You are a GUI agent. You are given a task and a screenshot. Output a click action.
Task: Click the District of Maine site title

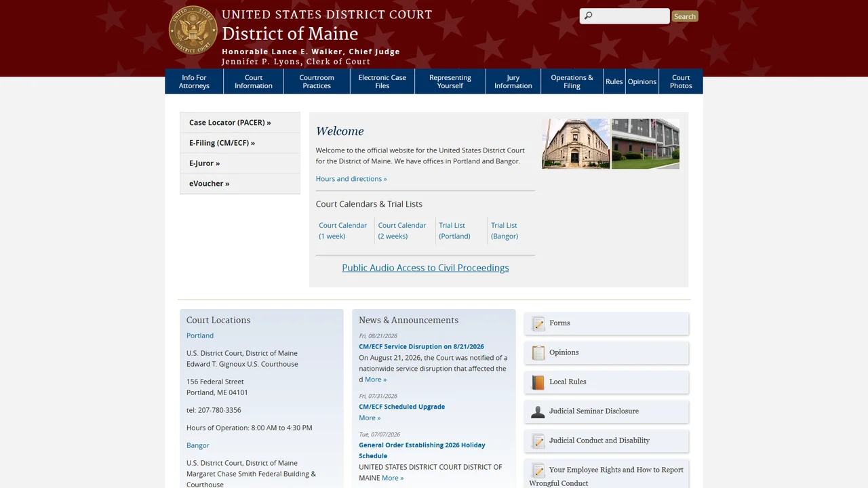[x=290, y=34]
